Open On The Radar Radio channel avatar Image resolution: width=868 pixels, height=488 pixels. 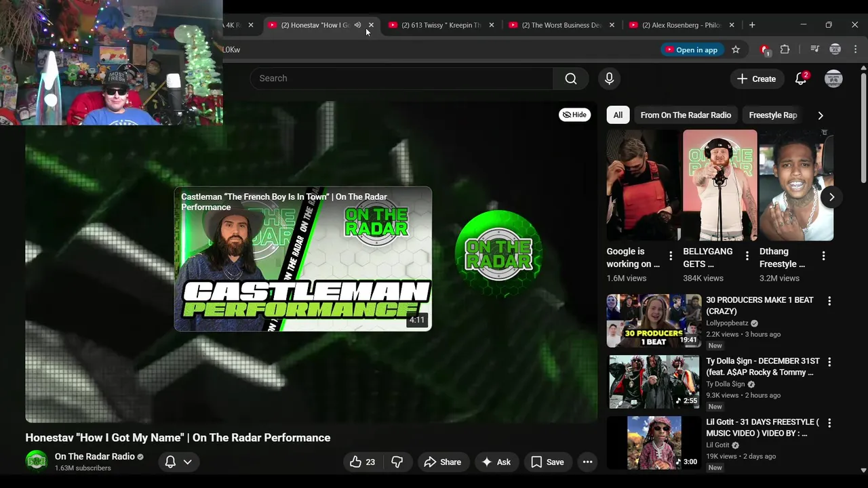[37, 462]
